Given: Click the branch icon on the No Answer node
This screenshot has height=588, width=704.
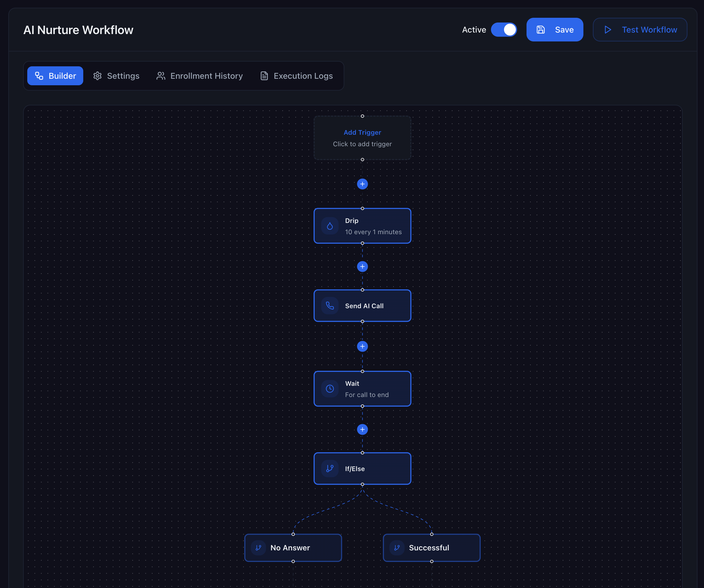Looking at the screenshot, I should pos(258,548).
